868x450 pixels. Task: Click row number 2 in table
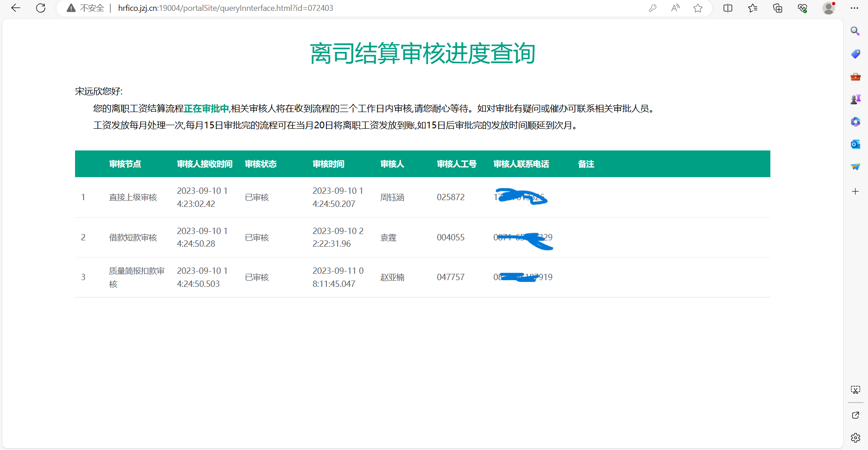(x=83, y=238)
